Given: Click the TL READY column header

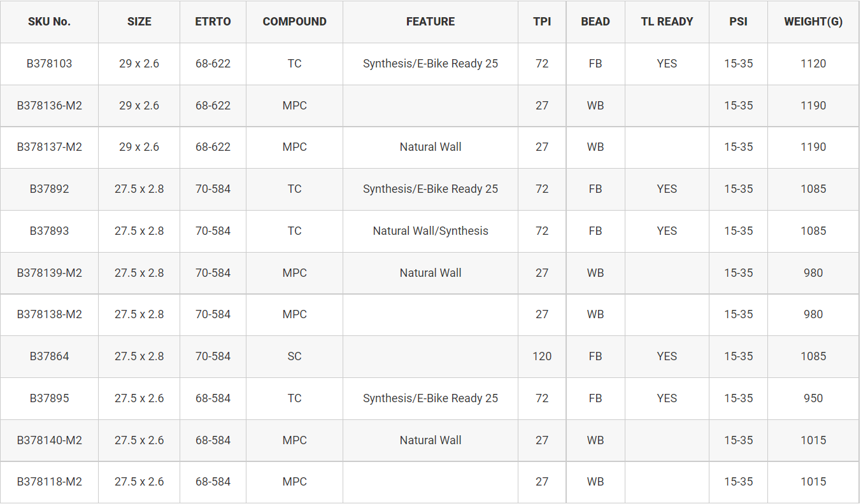Looking at the screenshot, I should (667, 22).
